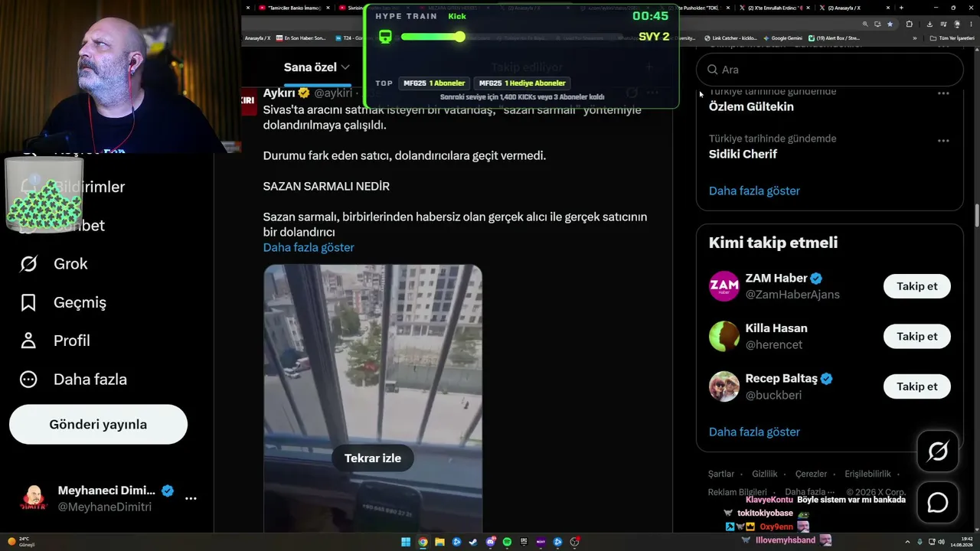Screen dimensions: 980x551
Task: Open account menu dots next to Meyhaneci Dimitri
Action: tap(191, 498)
